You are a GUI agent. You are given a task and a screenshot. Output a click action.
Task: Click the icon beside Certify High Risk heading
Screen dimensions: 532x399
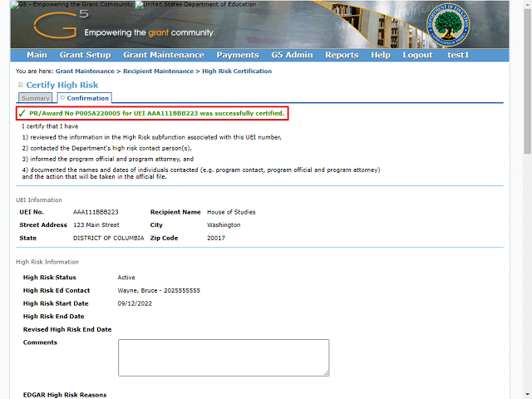click(x=21, y=86)
